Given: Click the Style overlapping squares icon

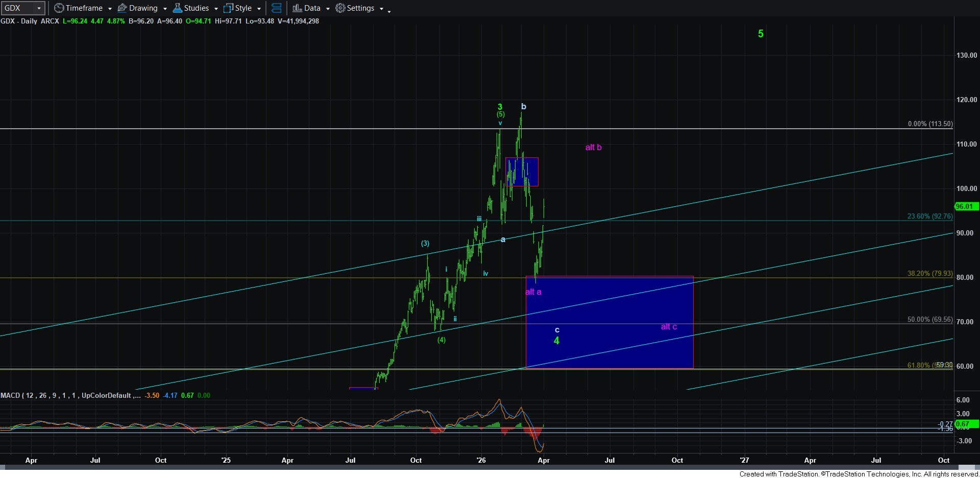Looking at the screenshot, I should pyautogui.click(x=228, y=8).
